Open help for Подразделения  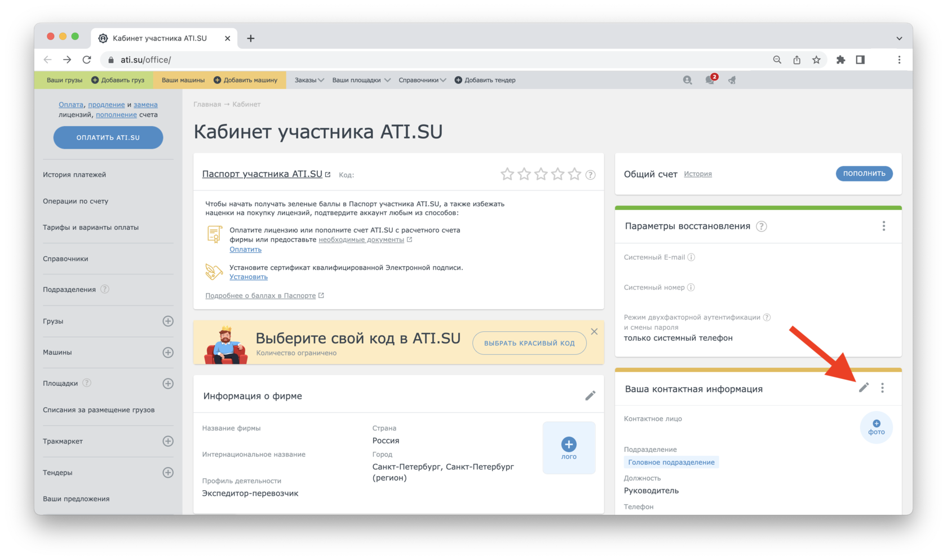pos(105,289)
